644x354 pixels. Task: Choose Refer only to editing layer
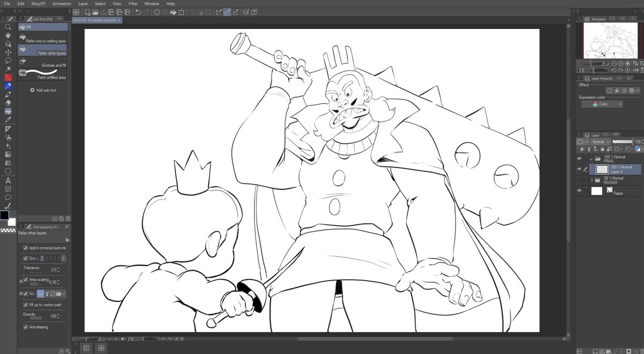(43, 39)
